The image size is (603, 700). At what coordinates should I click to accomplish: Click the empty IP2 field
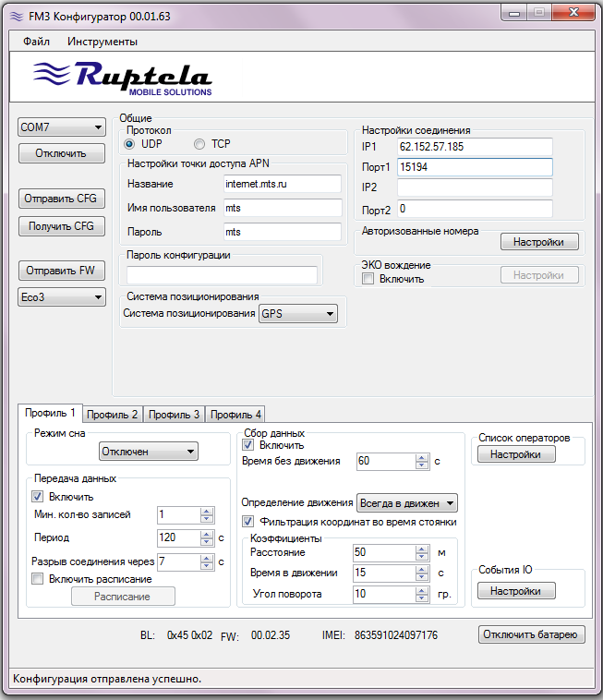coord(475,187)
